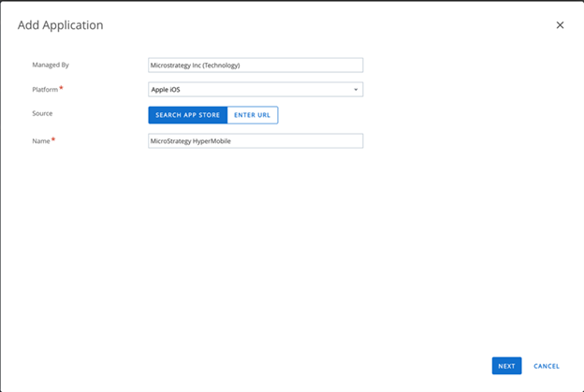Image resolution: width=584 pixels, height=392 pixels.
Task: Click the Platform field label
Action: tap(45, 89)
